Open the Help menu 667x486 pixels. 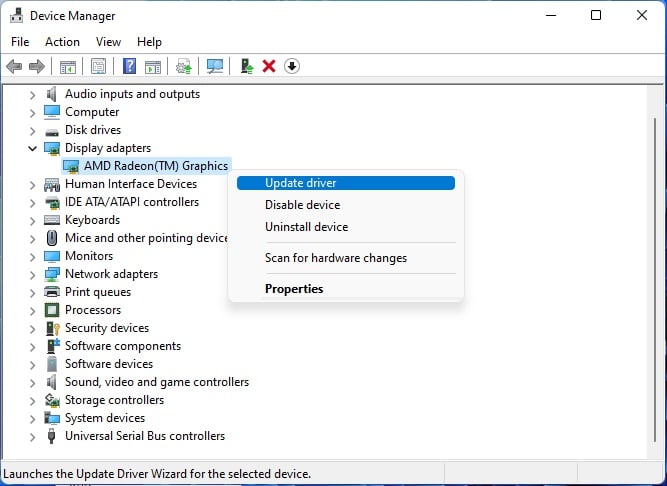[149, 42]
